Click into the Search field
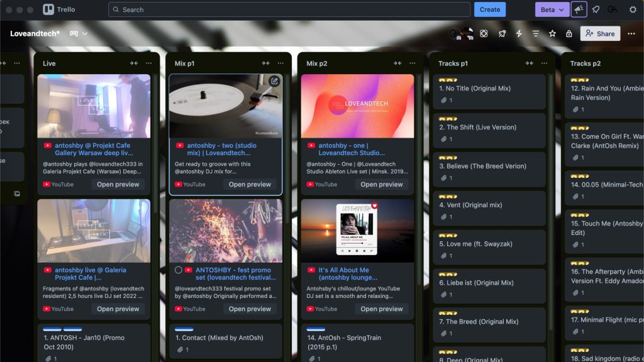 point(289,9)
